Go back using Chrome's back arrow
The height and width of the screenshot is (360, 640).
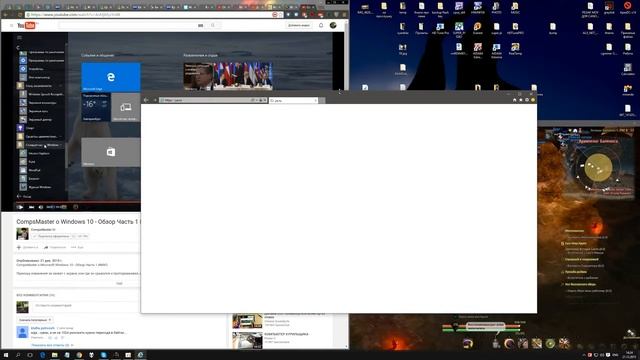(x=5, y=15)
